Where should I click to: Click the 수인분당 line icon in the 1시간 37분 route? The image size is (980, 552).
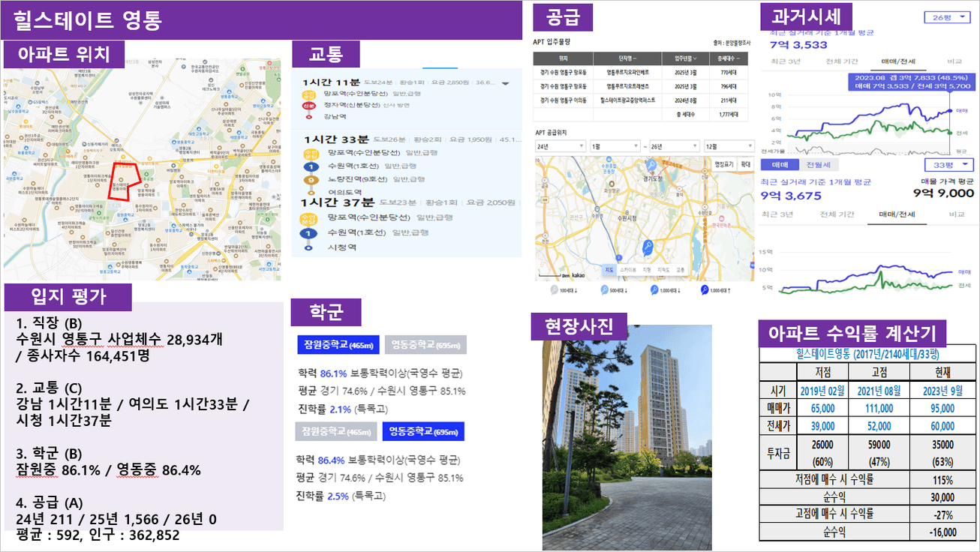click(308, 217)
